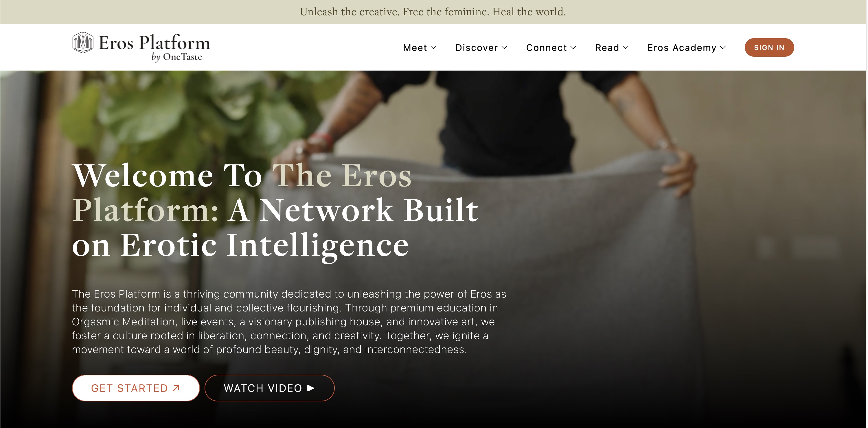Viewport: 868px width, 428px height.
Task: Click the Get Started button
Action: click(136, 388)
